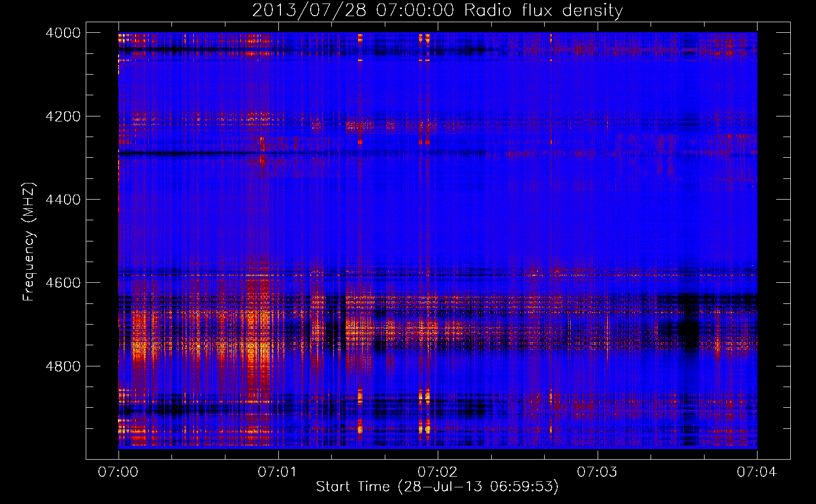Select the 4600 frequency axis label
This screenshot has width=816, height=504.
(63, 283)
